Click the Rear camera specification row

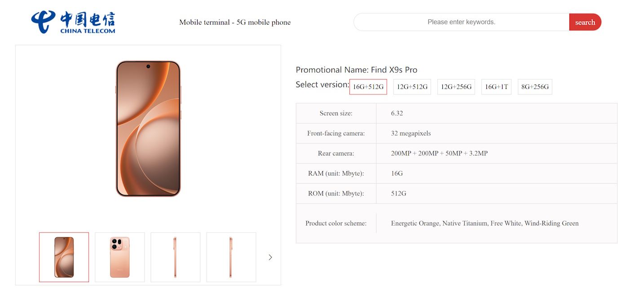tap(456, 153)
